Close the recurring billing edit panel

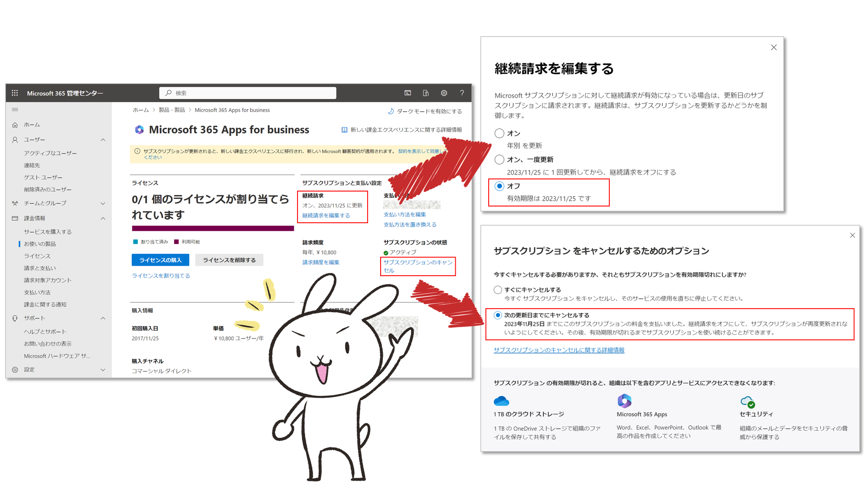[774, 47]
